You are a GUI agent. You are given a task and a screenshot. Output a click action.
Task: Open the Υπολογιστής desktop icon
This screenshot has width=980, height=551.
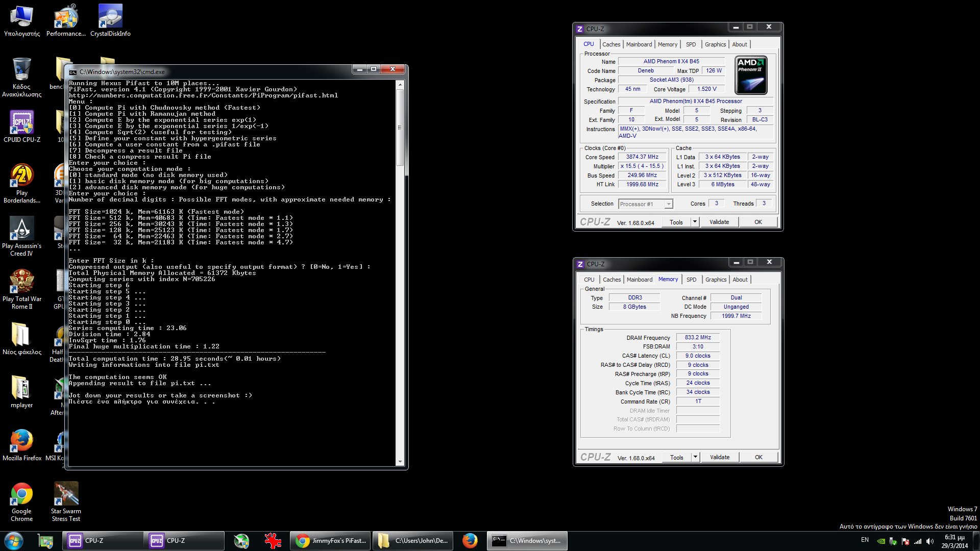tap(22, 21)
